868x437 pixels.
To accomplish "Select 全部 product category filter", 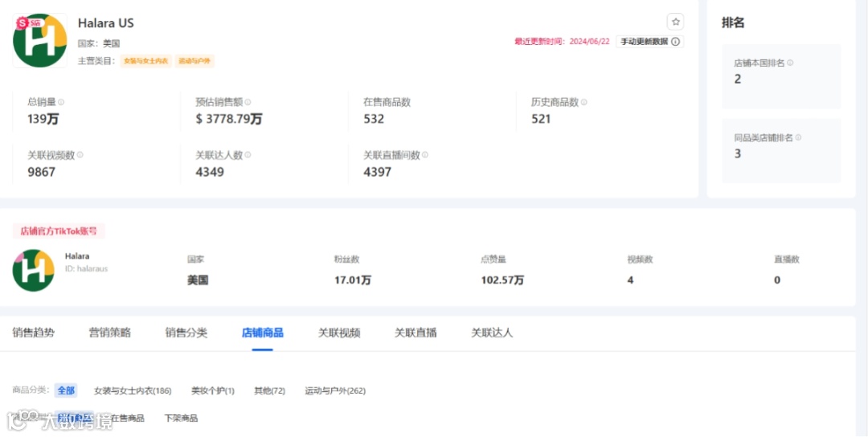I will pyautogui.click(x=66, y=391).
